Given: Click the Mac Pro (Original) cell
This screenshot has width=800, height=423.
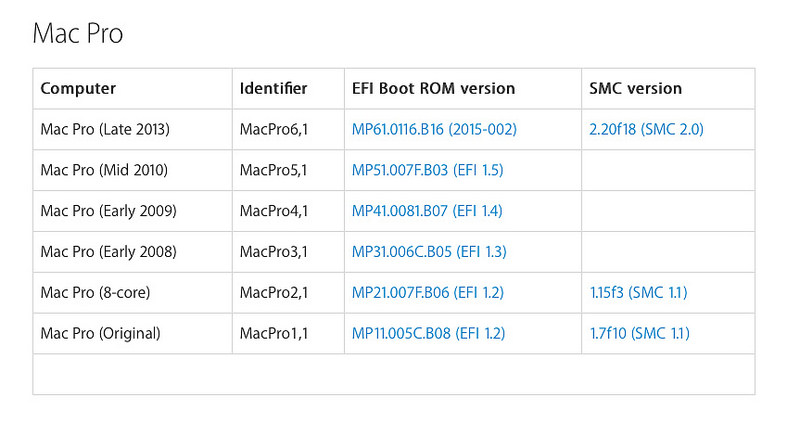Looking at the screenshot, I should 100,333.
